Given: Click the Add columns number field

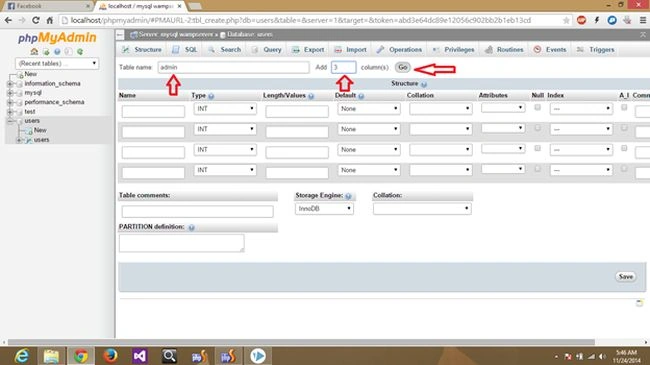Looking at the screenshot, I should coord(343,67).
